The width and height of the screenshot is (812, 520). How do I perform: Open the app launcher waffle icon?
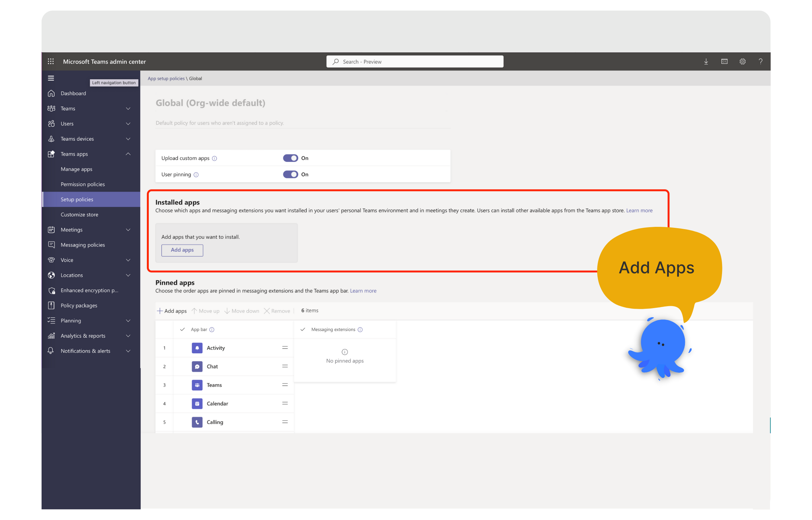[x=51, y=61]
